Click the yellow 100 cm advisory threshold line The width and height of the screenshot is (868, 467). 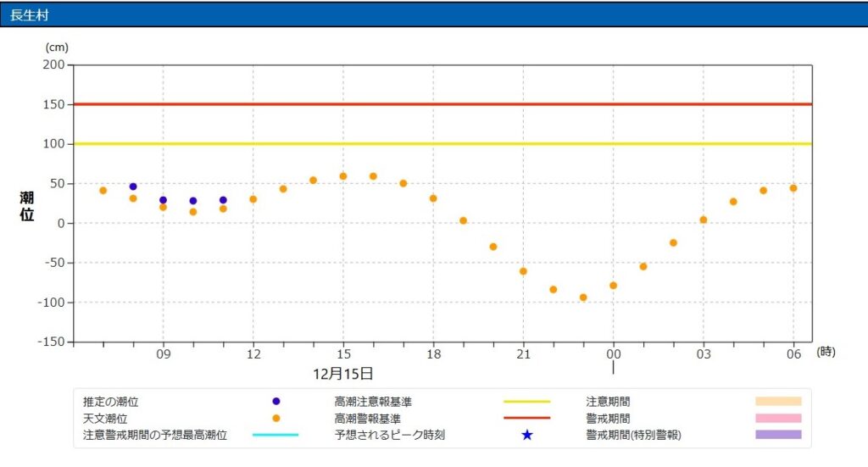point(442,144)
